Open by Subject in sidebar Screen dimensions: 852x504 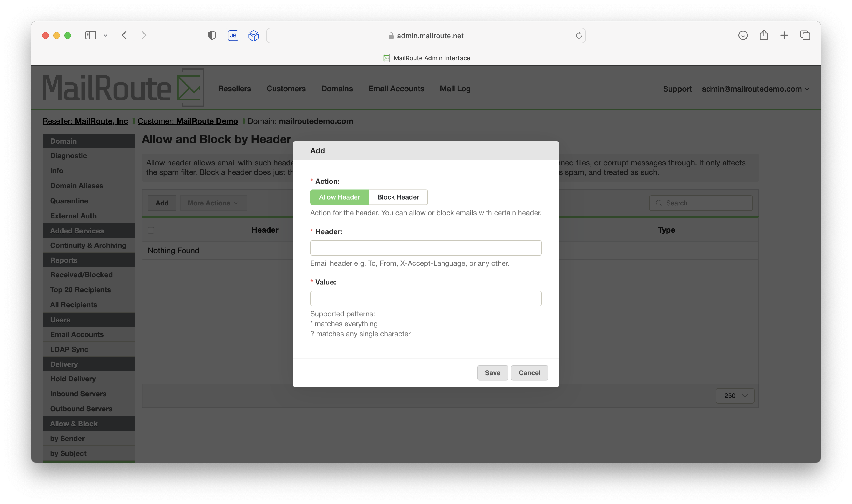coord(89,453)
